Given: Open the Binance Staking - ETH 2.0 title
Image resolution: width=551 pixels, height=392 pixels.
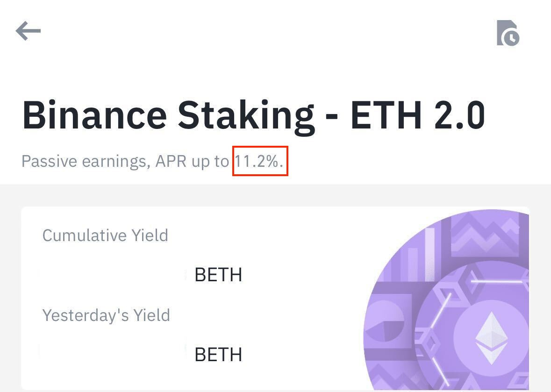Looking at the screenshot, I should (x=254, y=114).
